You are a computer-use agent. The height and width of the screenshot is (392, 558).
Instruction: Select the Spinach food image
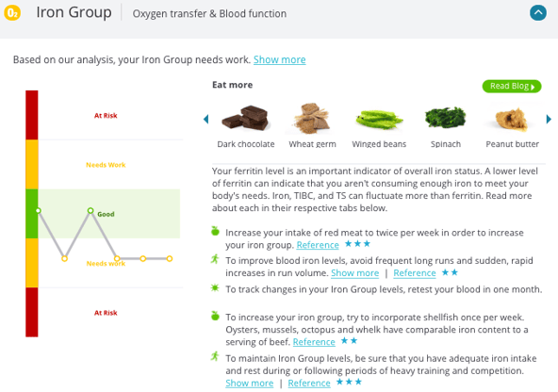point(445,118)
